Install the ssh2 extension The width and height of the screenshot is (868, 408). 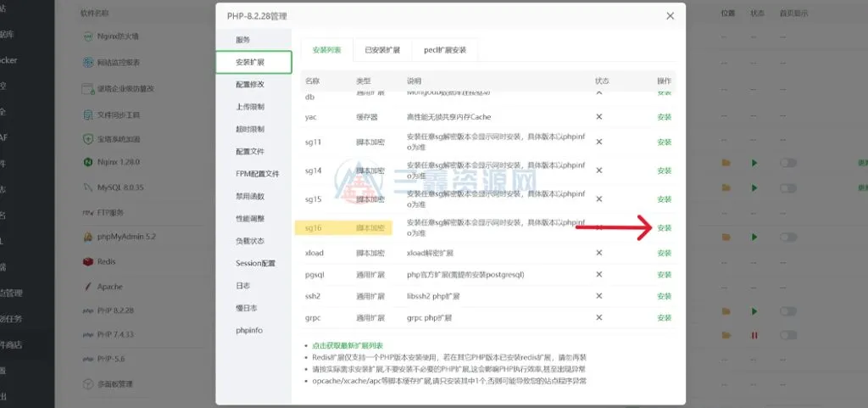point(664,296)
